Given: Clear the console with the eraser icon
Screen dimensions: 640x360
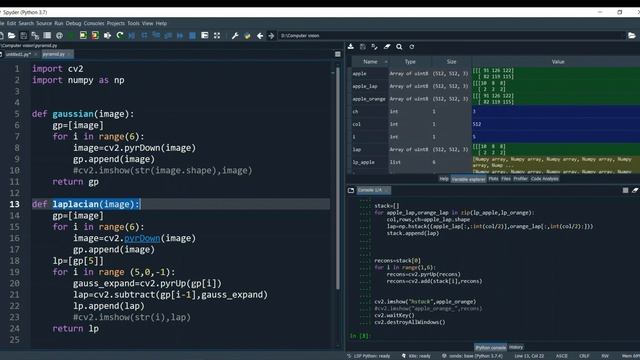Looking at the screenshot, I should coord(635,190).
